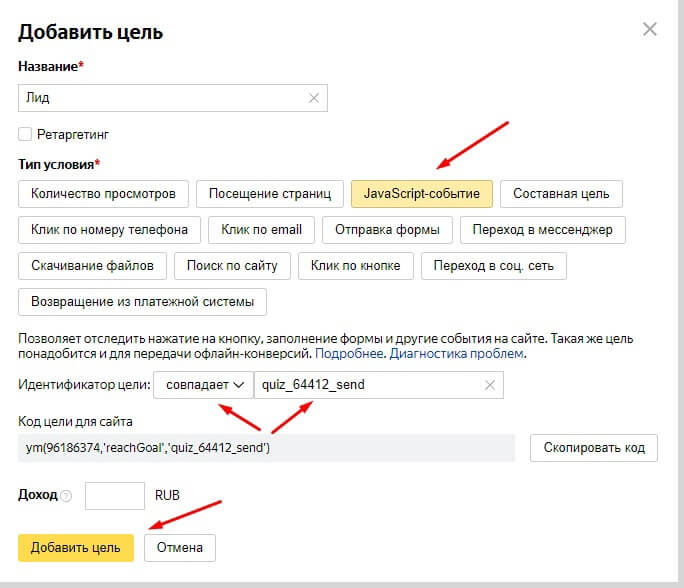684x588 pixels.
Task: Select Отправка формы condition
Action: 387,229
